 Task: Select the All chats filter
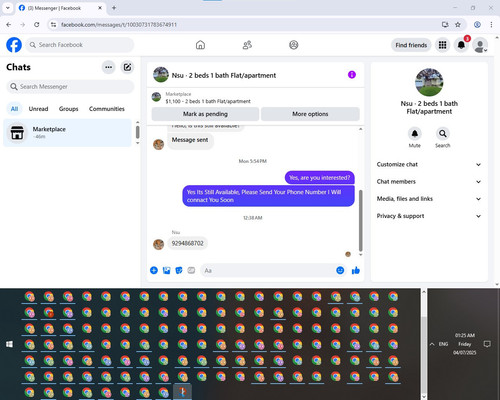pos(14,109)
